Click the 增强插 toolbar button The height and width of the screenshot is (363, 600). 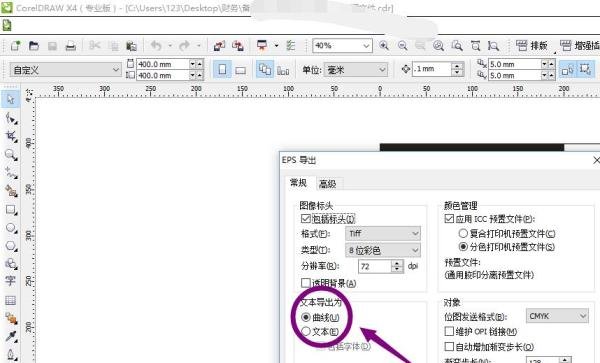[579, 46]
